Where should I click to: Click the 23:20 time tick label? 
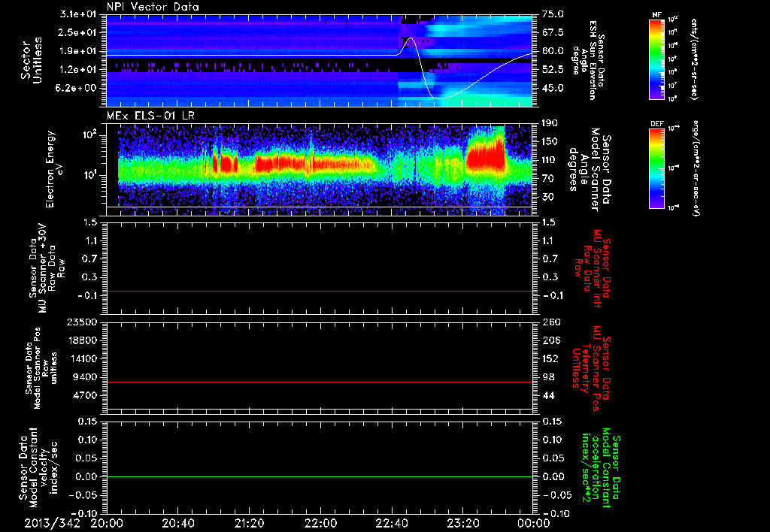click(462, 523)
